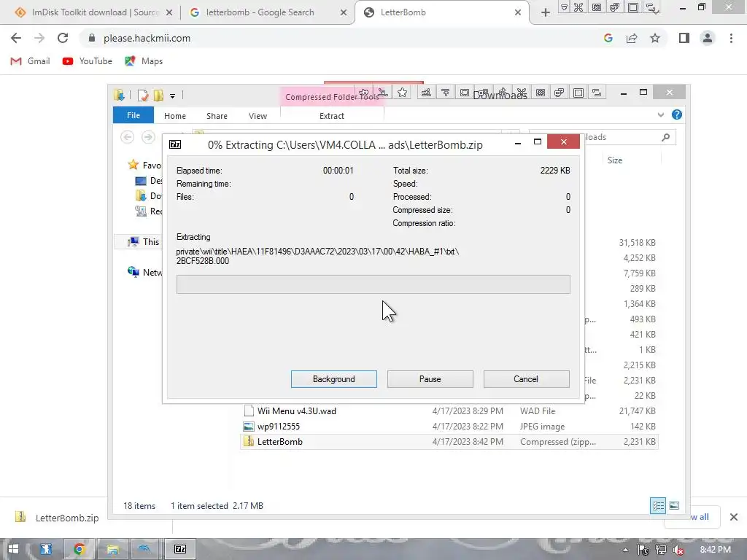Click the Background button in 7-Zip dialog
This screenshot has width=747, height=560.
[333, 379]
